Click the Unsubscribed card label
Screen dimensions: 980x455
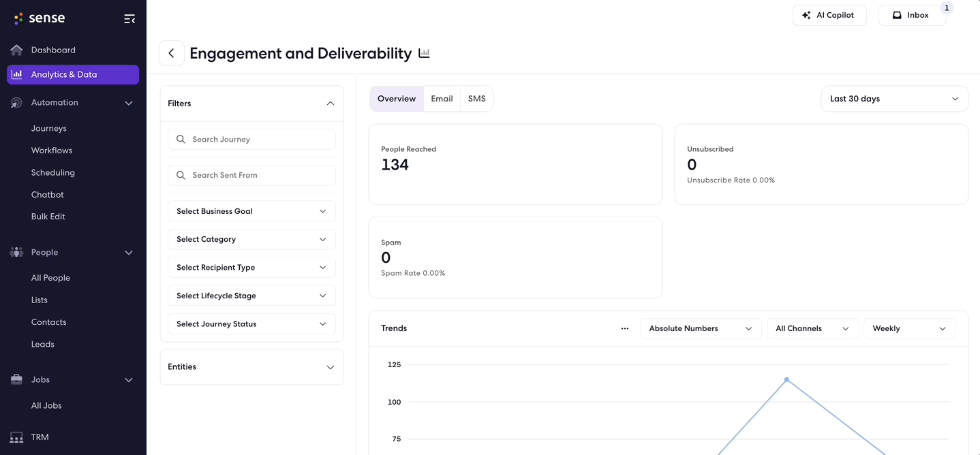(710, 149)
